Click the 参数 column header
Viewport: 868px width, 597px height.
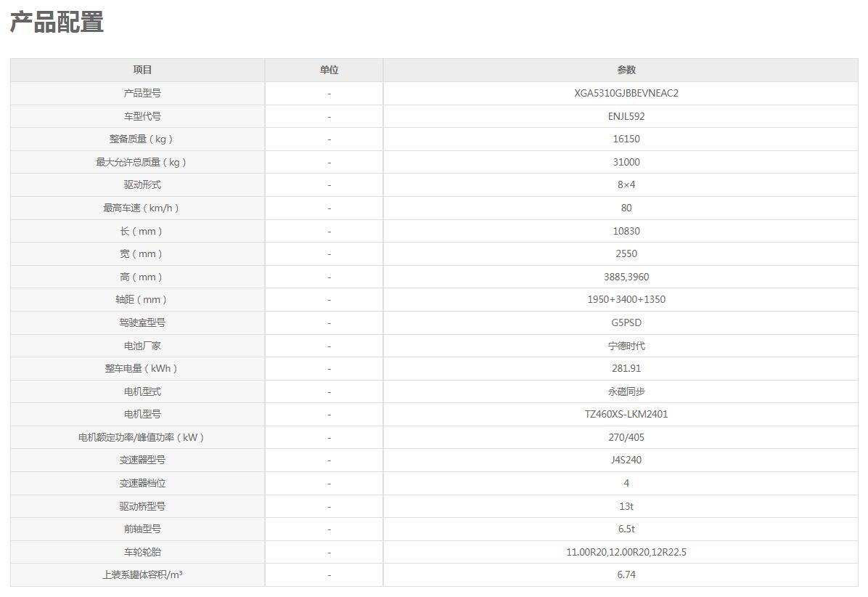coord(626,70)
